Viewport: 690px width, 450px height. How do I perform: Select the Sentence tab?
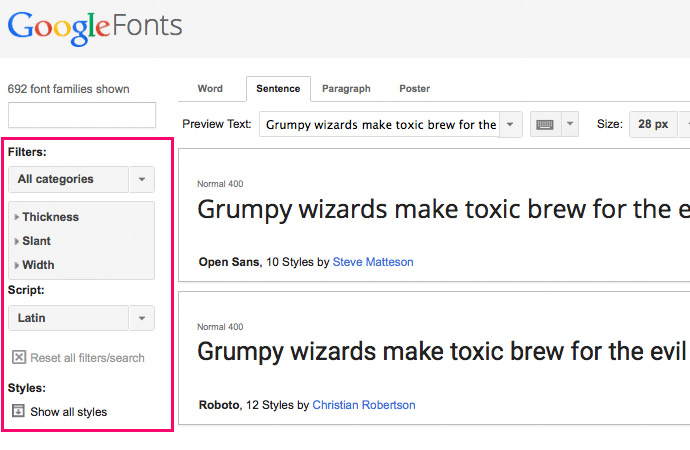(x=278, y=88)
